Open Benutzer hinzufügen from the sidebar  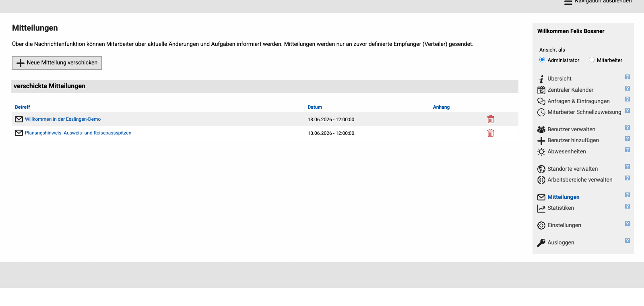tap(573, 140)
